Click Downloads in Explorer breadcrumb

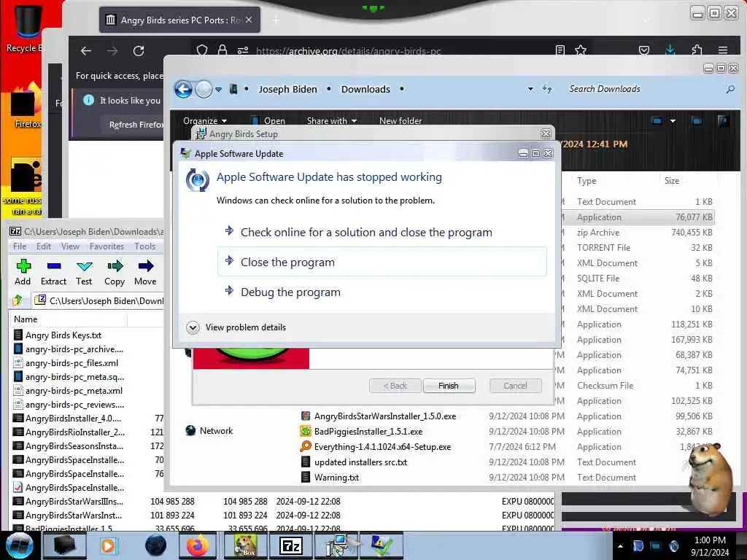pyautogui.click(x=365, y=89)
